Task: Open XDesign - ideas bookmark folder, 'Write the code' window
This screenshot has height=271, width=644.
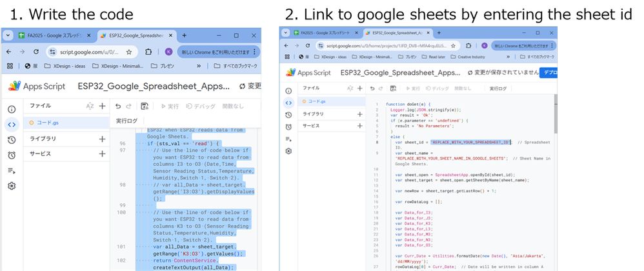Action: pos(65,66)
